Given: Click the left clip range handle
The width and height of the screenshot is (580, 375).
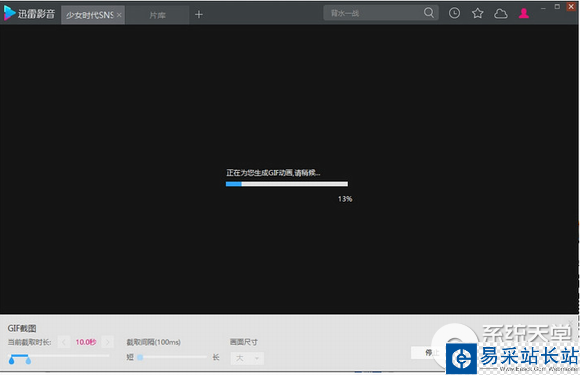Looking at the screenshot, I should [11, 360].
